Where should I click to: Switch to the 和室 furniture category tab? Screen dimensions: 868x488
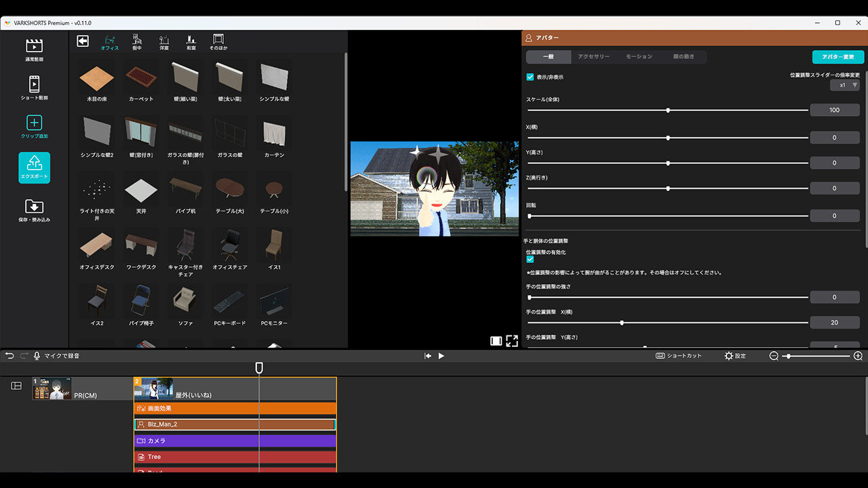pyautogui.click(x=191, y=41)
